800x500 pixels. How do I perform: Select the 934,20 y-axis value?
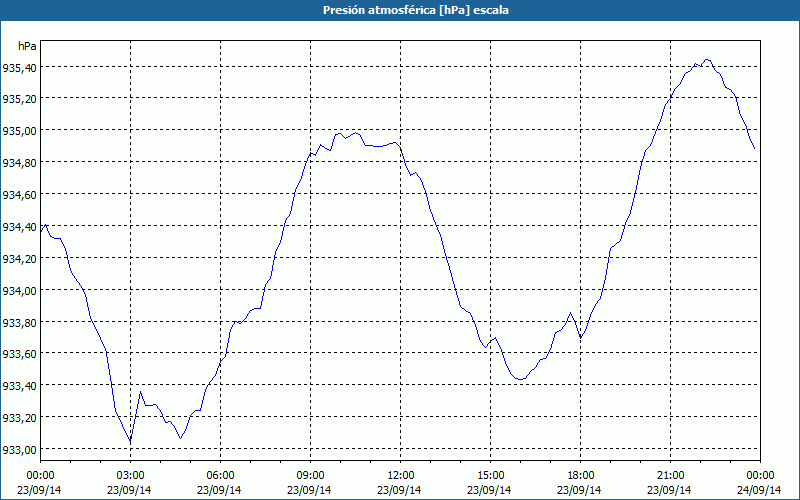click(19, 258)
